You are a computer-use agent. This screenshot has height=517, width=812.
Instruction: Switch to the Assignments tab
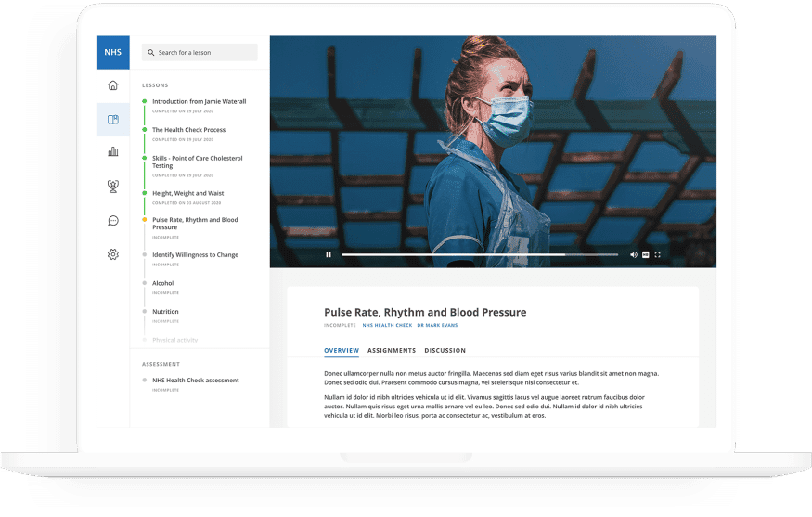click(392, 351)
